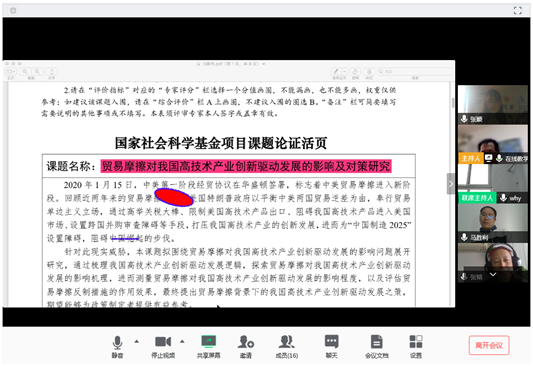Click the PDF vertical scrollbar thumb
The image size is (533, 366).
click(x=453, y=103)
